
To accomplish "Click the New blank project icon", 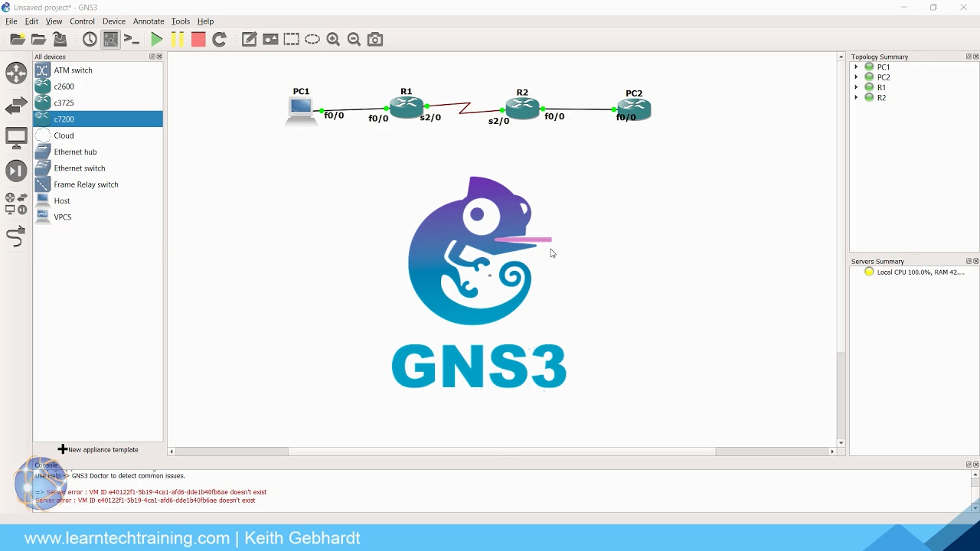I will coord(17,39).
